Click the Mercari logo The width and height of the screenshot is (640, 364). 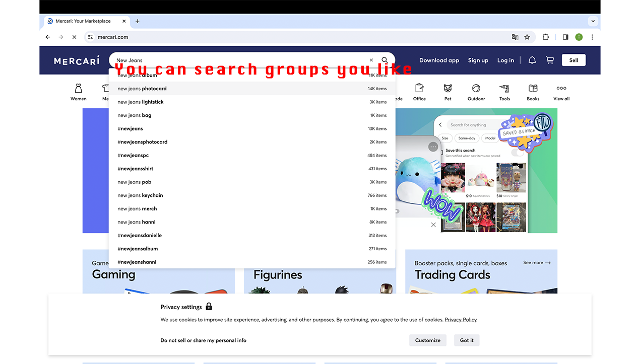(77, 60)
